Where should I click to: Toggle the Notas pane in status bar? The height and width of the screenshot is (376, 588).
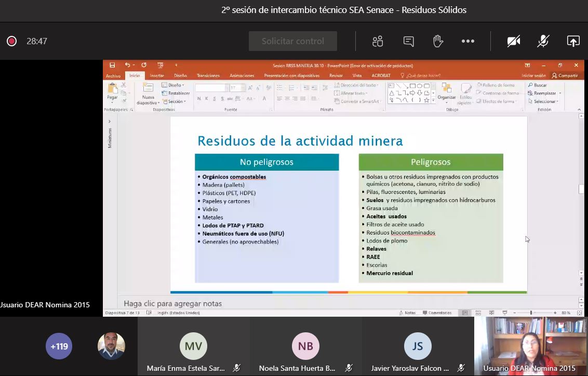click(407, 313)
